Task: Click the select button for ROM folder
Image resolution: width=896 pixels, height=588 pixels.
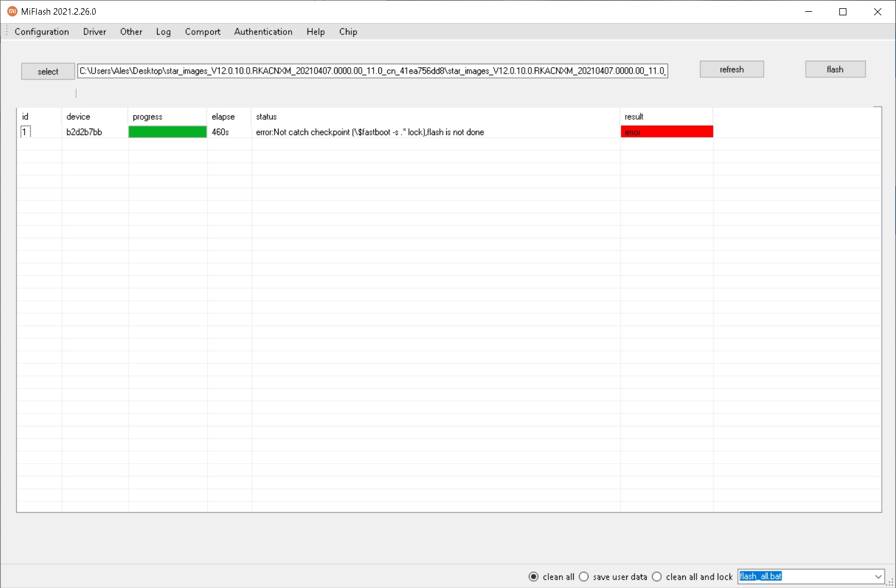Action: point(48,71)
